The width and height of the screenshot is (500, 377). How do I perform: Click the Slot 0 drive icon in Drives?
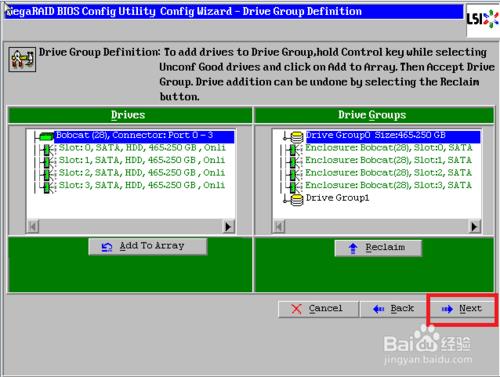47,149
